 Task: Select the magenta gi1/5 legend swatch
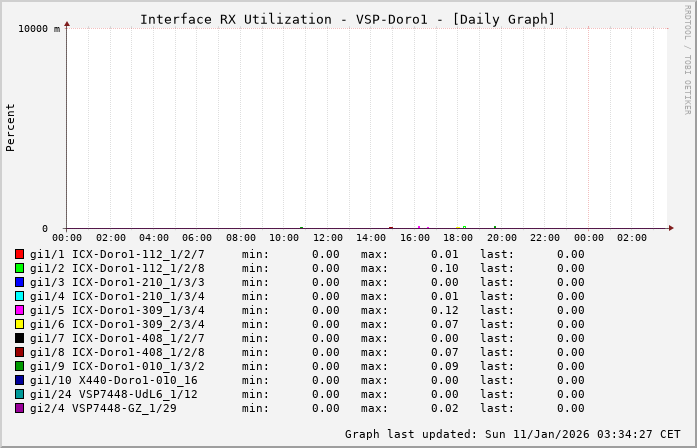coord(19,310)
